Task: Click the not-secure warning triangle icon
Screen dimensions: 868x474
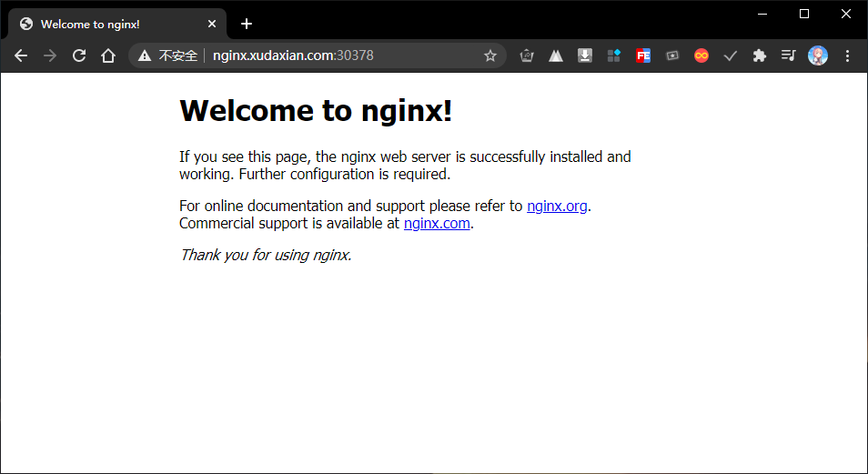Action: pos(145,55)
